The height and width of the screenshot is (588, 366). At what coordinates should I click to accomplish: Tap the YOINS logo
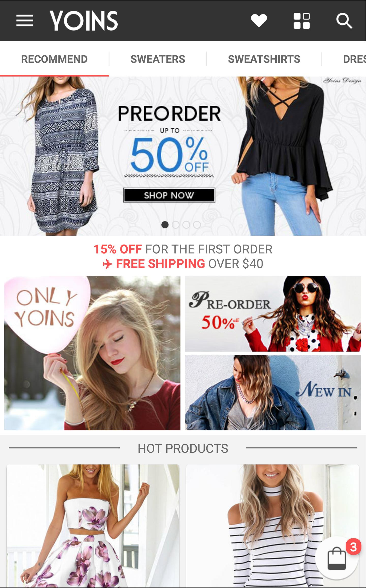click(84, 21)
